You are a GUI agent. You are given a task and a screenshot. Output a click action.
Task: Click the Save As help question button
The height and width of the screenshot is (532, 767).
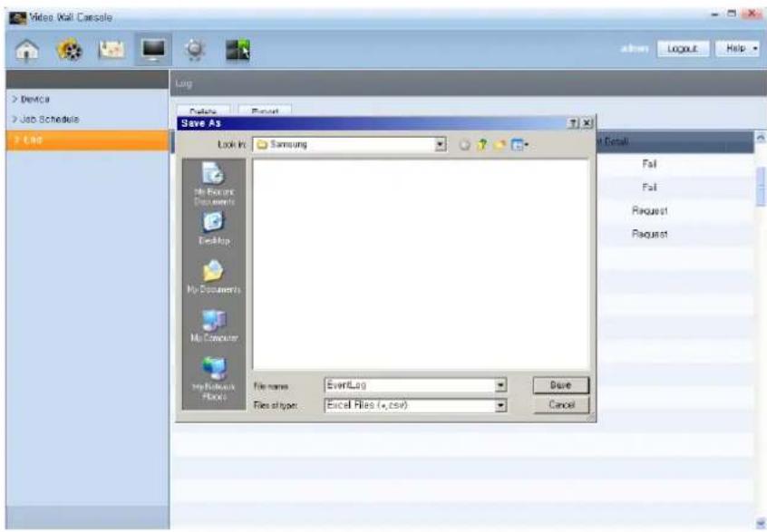[x=573, y=123]
